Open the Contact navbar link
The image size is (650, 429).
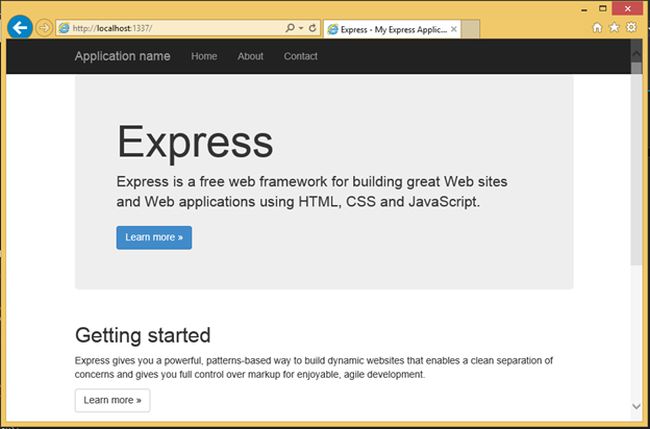301,56
